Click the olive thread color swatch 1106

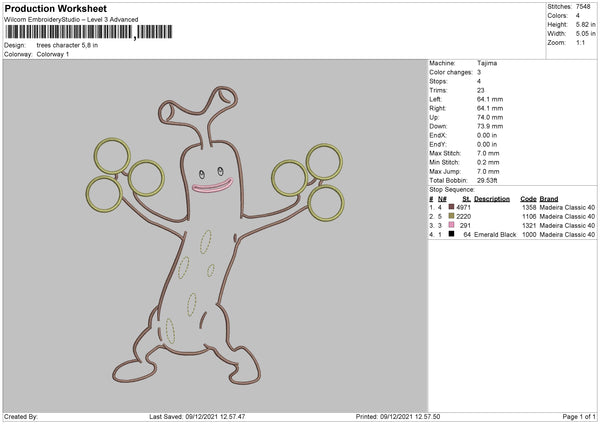pyautogui.click(x=452, y=216)
